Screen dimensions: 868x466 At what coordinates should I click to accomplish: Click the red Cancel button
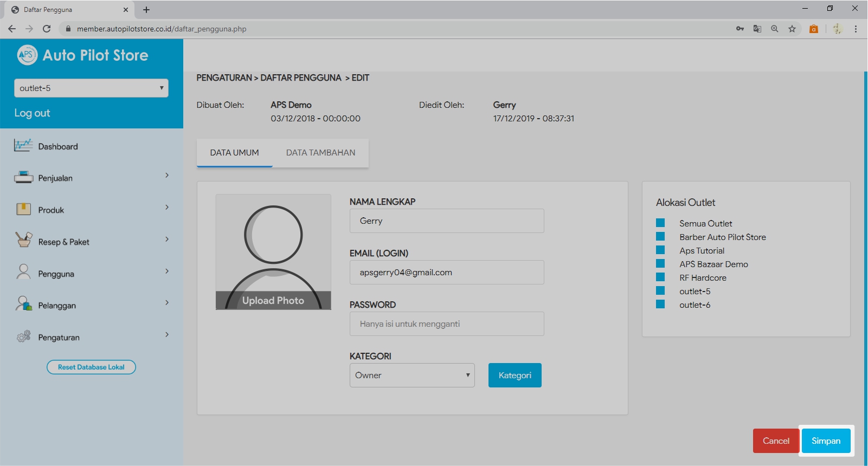pyautogui.click(x=776, y=441)
